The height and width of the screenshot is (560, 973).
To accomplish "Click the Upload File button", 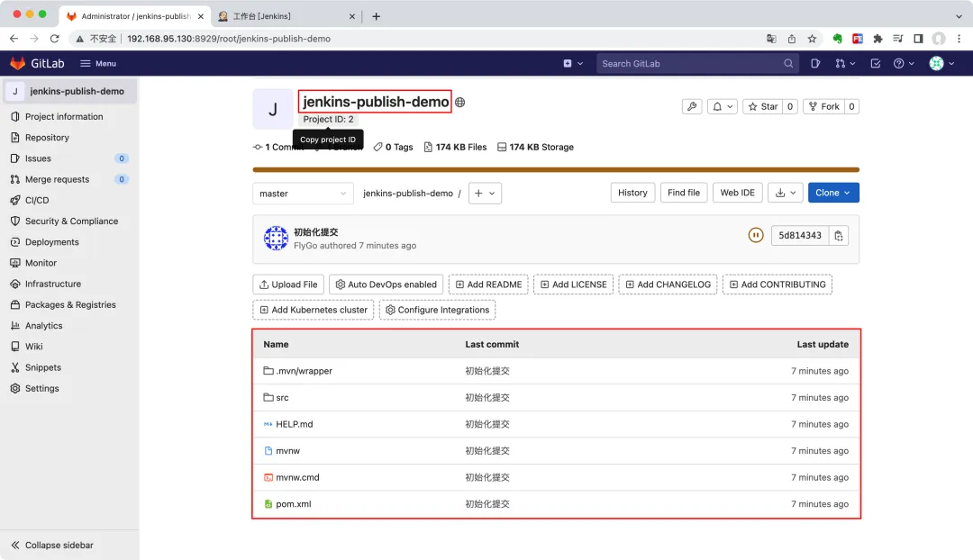I will coord(288,285).
